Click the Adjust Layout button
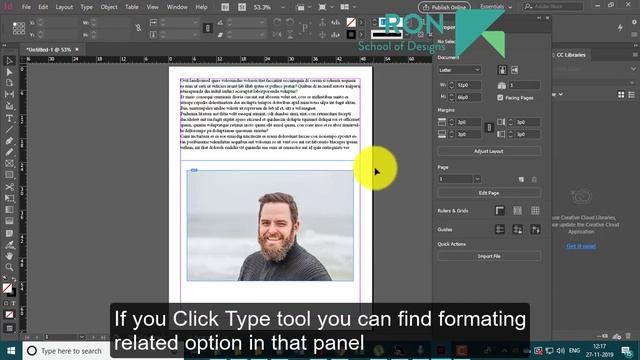Image resolution: width=640 pixels, height=360 pixels. (489, 151)
